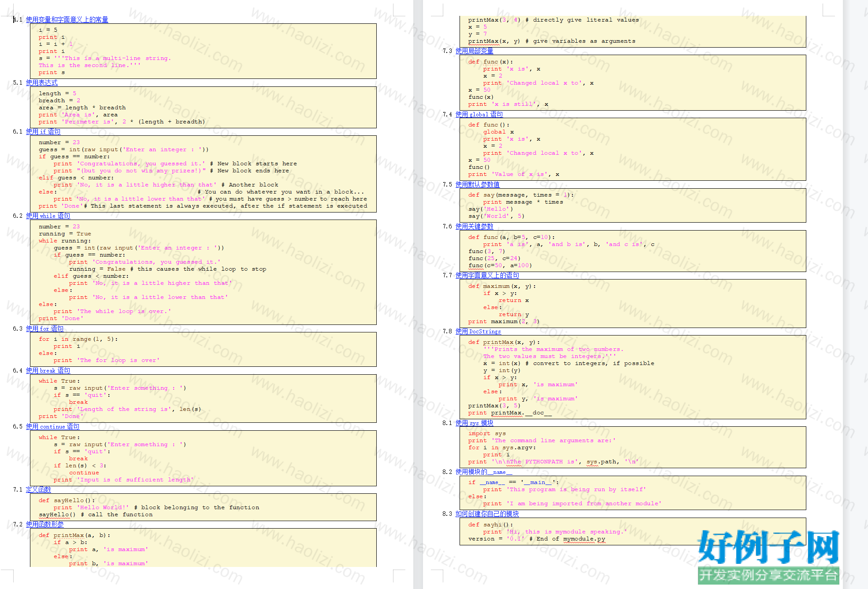
Task: Click the line 'print 'Input is of sufficient length''
Action: point(124,480)
